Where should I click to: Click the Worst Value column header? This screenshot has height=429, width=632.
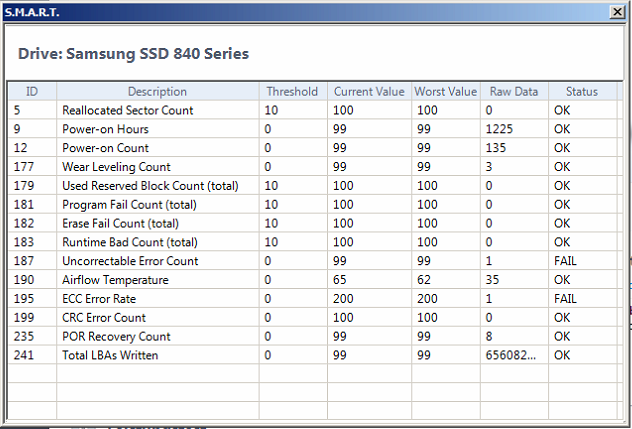click(446, 92)
